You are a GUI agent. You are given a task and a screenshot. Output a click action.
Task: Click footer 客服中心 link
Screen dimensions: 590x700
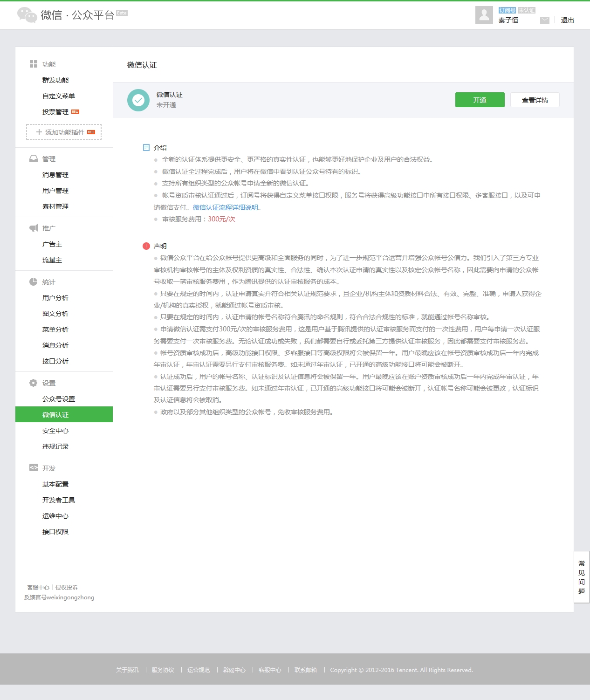tap(270, 670)
